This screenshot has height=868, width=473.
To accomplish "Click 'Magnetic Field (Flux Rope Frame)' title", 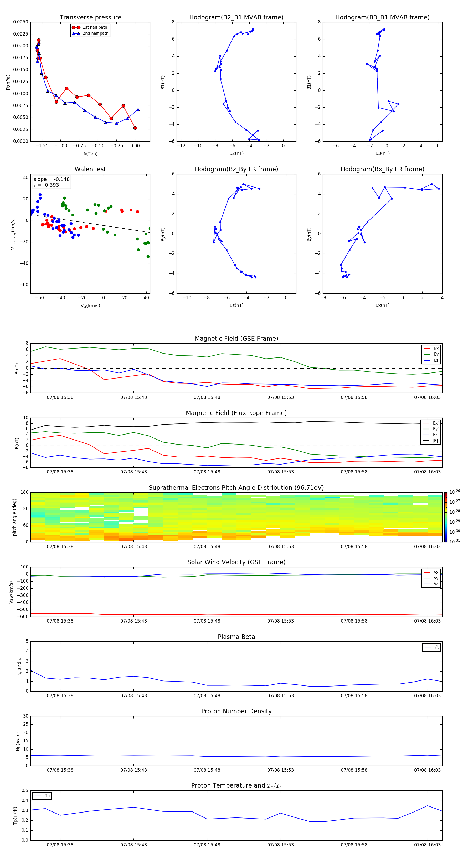I will pos(236,413).
